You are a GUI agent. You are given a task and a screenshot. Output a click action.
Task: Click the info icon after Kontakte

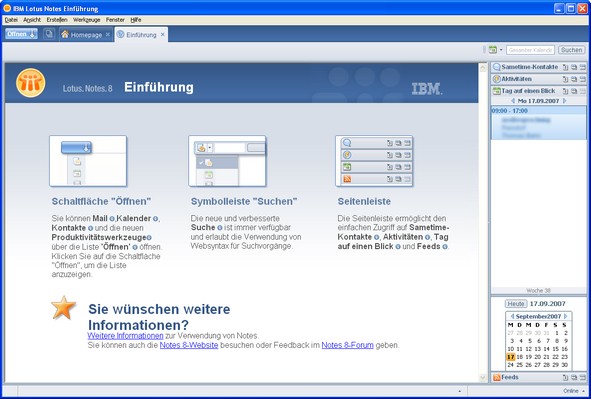click(90, 228)
